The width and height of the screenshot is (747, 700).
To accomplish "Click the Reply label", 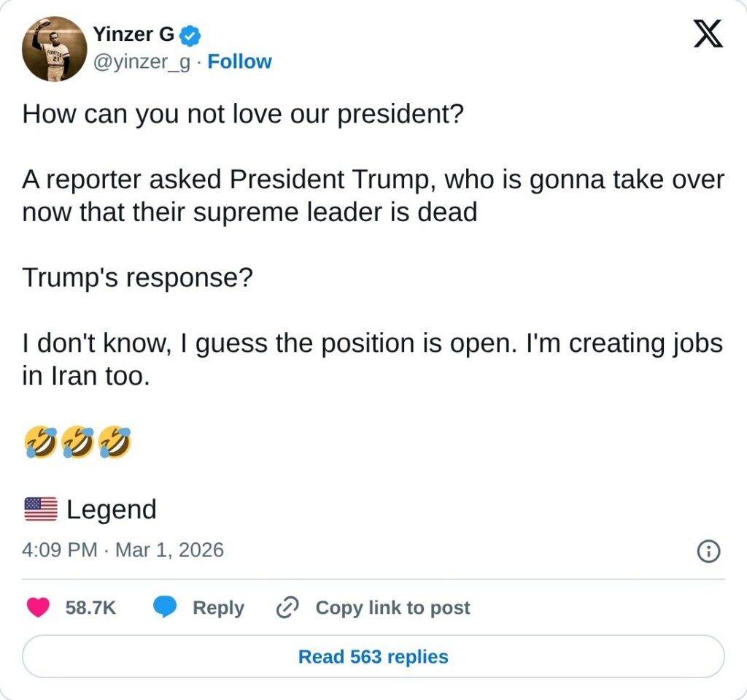I will coord(218,607).
